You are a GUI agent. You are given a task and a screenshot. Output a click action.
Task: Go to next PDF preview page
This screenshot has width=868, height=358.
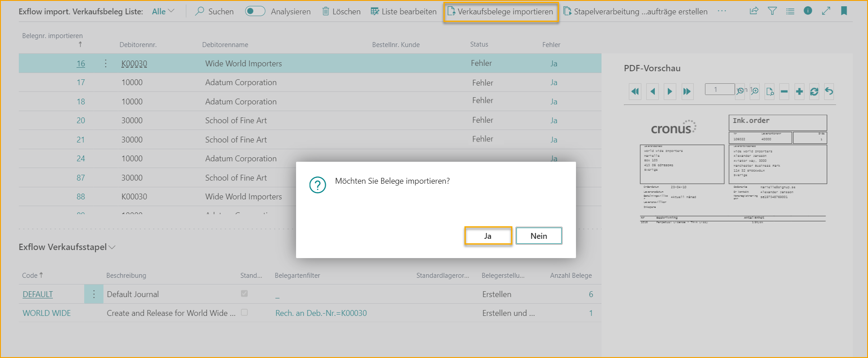pyautogui.click(x=670, y=91)
